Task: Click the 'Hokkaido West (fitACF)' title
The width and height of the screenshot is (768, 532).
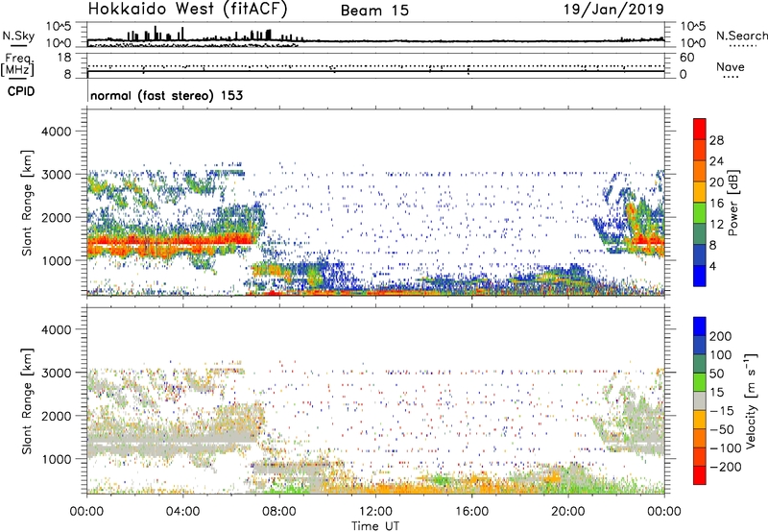Action: pos(187,9)
